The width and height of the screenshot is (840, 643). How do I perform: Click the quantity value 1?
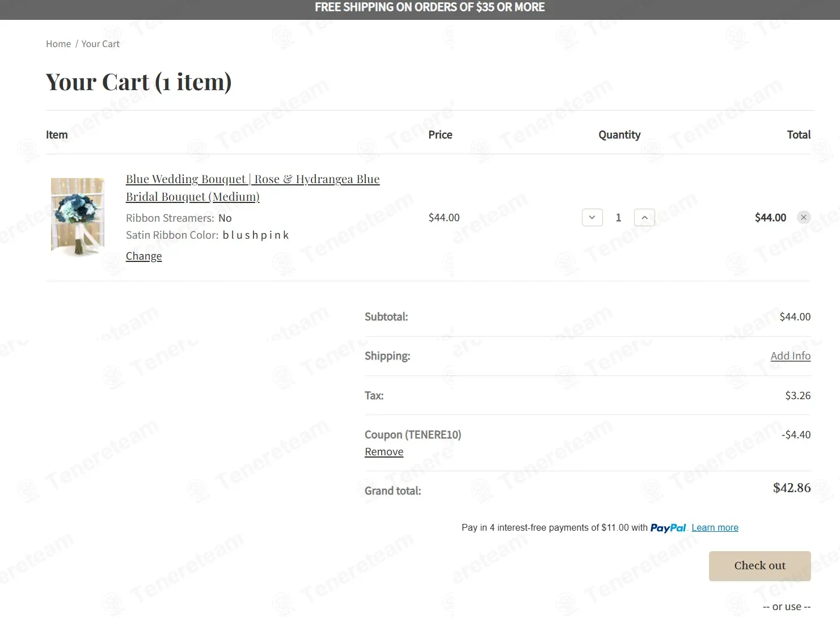[618, 217]
